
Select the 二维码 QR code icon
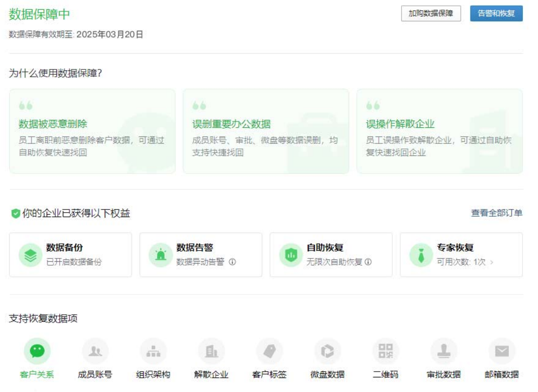coord(386,351)
